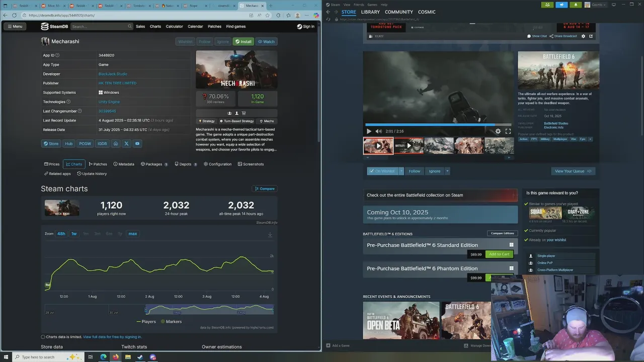This screenshot has width=644, height=362.
Task: Click help icon next to Technologies
Action: 68,102
